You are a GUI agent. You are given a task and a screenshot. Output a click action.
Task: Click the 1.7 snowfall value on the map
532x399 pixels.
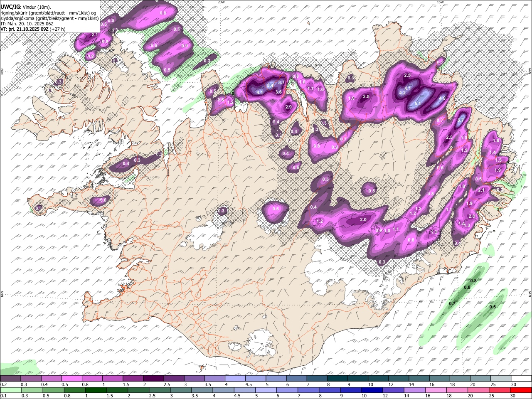[x=310, y=89]
